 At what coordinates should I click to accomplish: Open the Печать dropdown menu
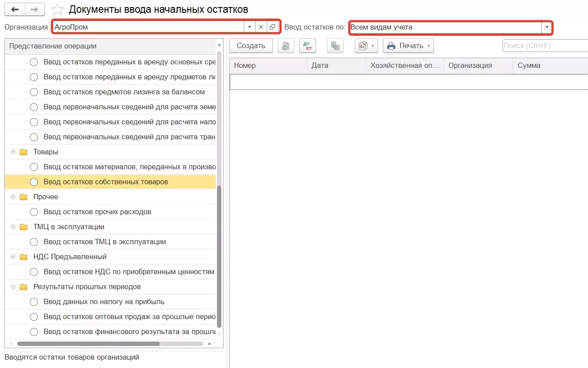[x=408, y=46]
